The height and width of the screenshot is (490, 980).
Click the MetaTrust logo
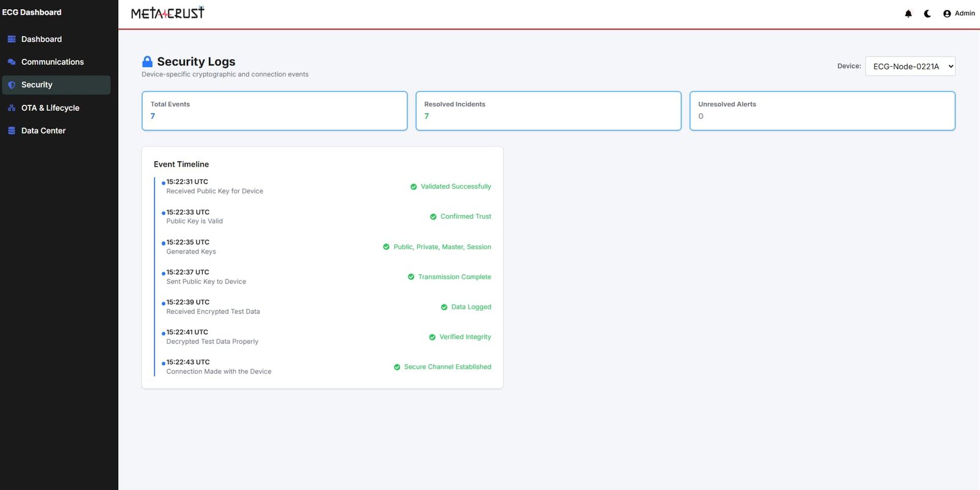click(x=168, y=13)
